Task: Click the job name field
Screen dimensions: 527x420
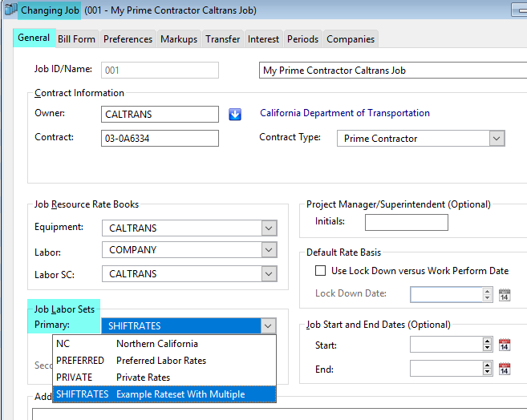Action: tap(393, 71)
